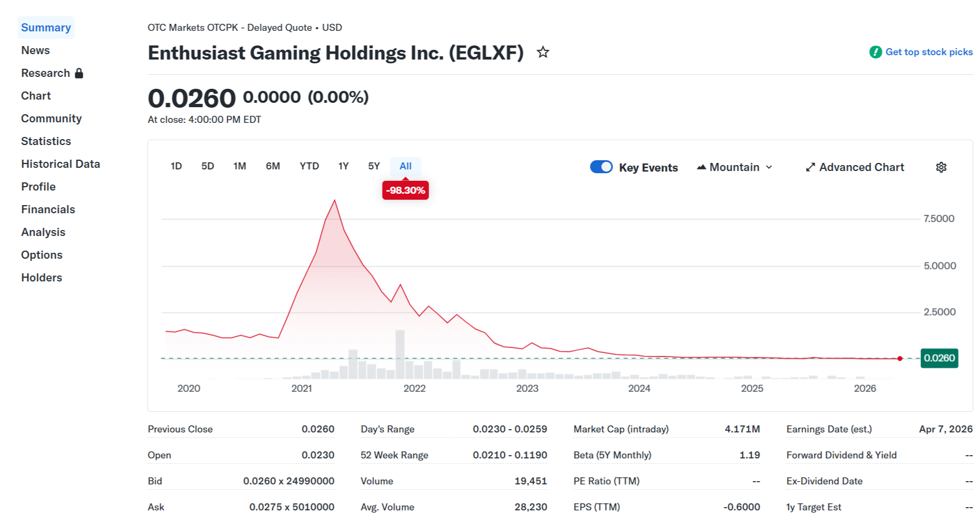Click the green top stock picks icon

click(875, 52)
